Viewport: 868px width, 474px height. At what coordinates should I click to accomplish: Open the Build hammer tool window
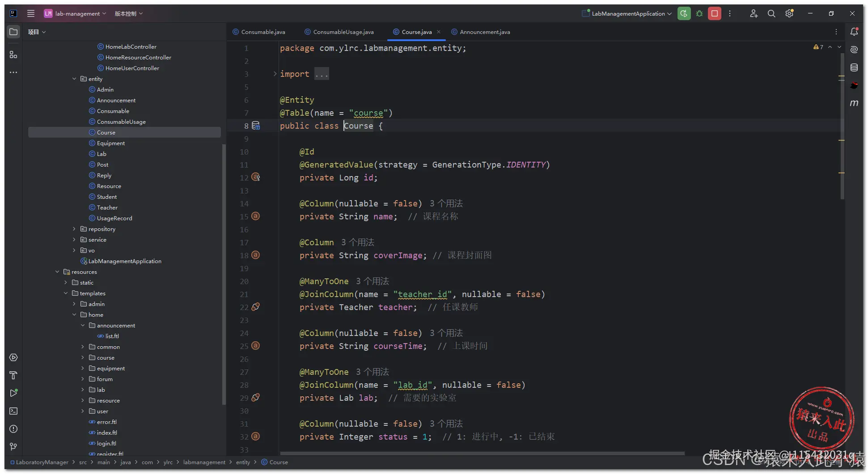click(13, 375)
